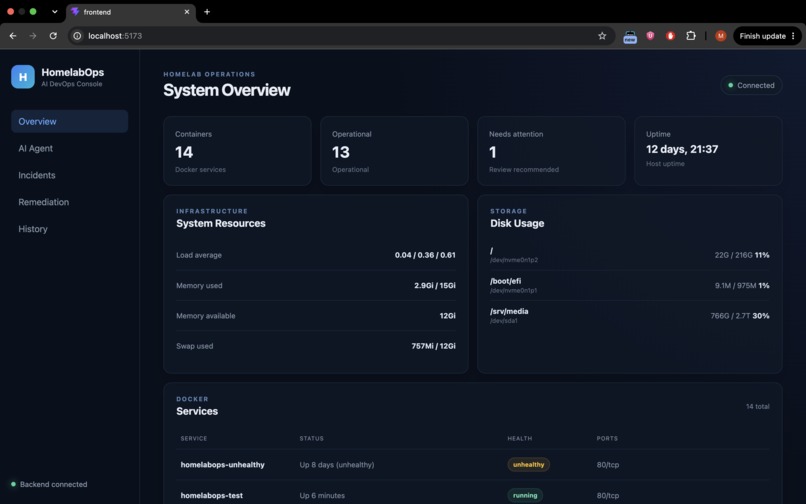Click the 30% usage value for /srv/media
Viewport: 806px width, 504px height.
pos(761,316)
